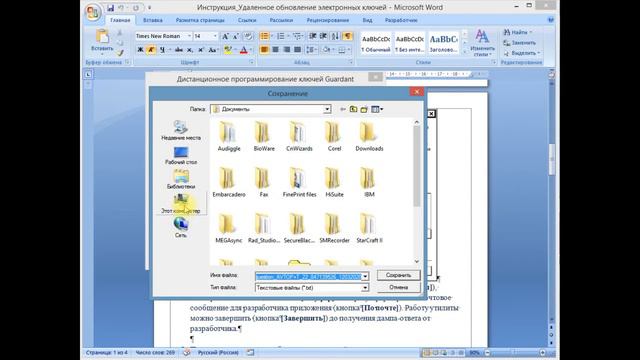Click the Sort (A-Z) icon
Image resolution: width=640 pixels, height=360 pixels.
[x=335, y=36]
